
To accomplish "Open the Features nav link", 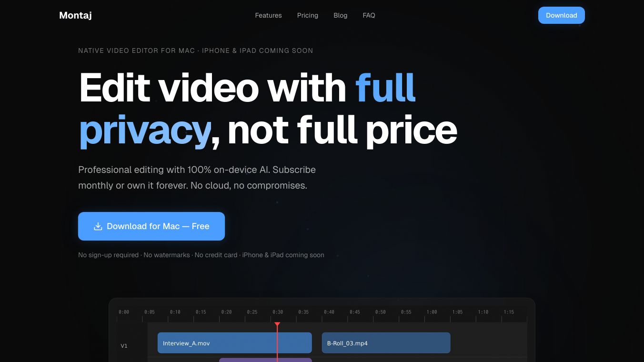I will (268, 15).
